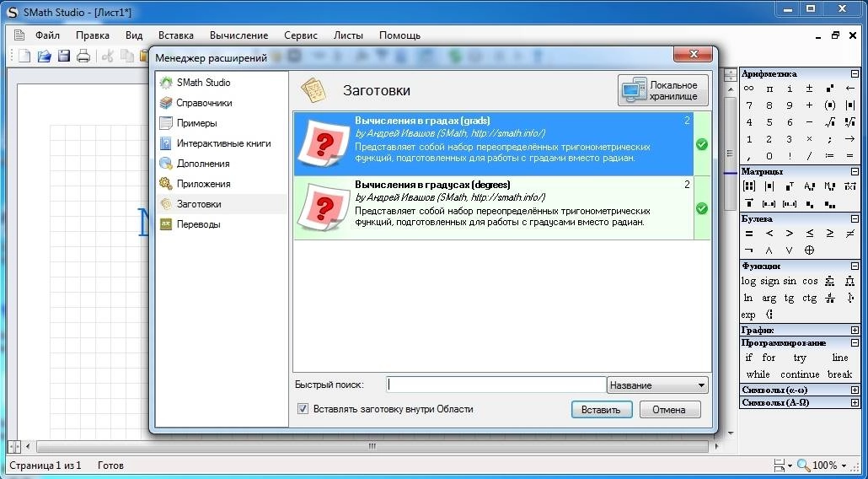
Task: Click the New document toolbar icon
Action: [x=24, y=56]
